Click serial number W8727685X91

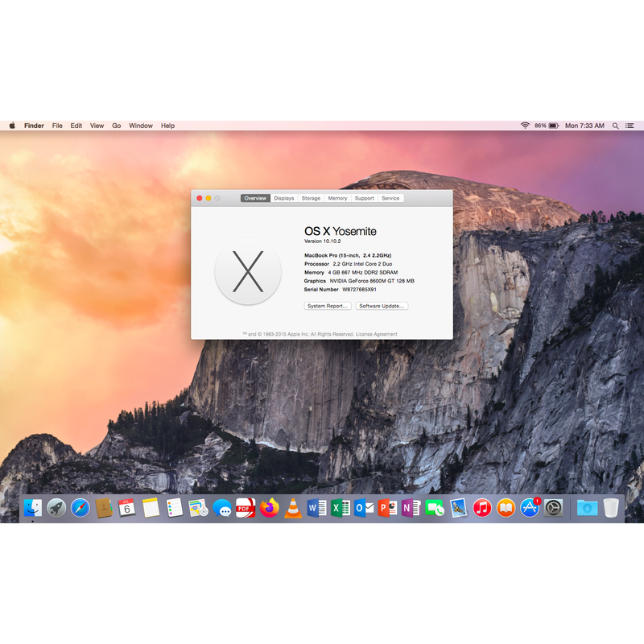pos(359,290)
